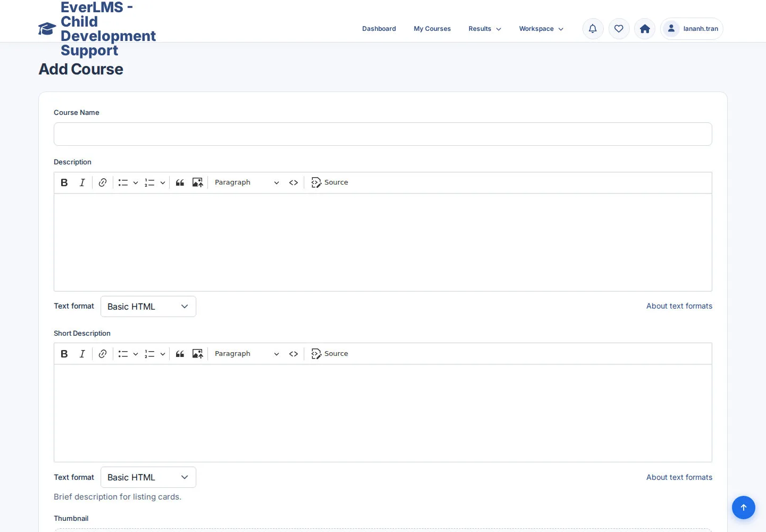The width and height of the screenshot is (766, 532).
Task: Click inside the Description text area
Action: point(383,243)
